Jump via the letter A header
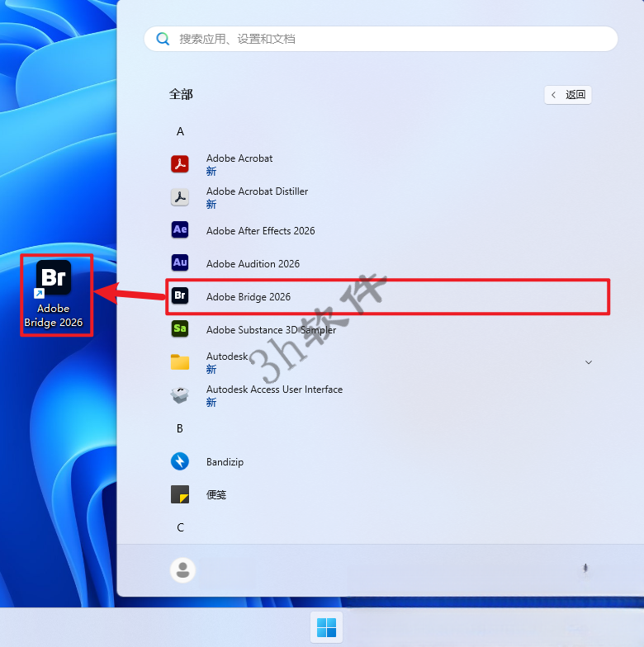This screenshot has height=647, width=644. click(180, 132)
